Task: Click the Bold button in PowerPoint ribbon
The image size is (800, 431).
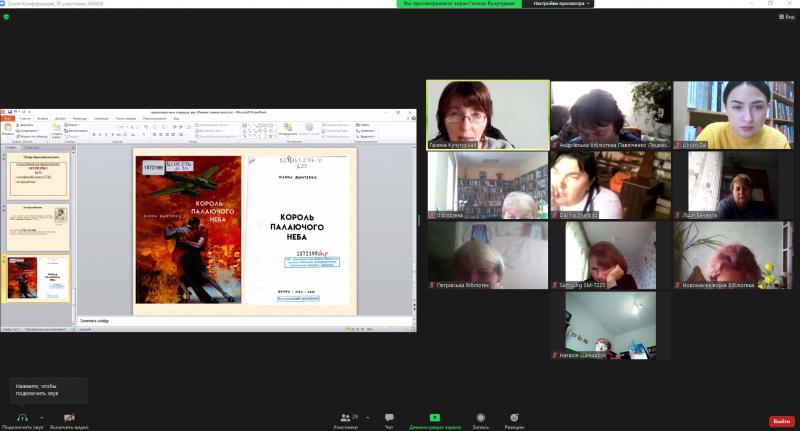Action: tap(94, 135)
